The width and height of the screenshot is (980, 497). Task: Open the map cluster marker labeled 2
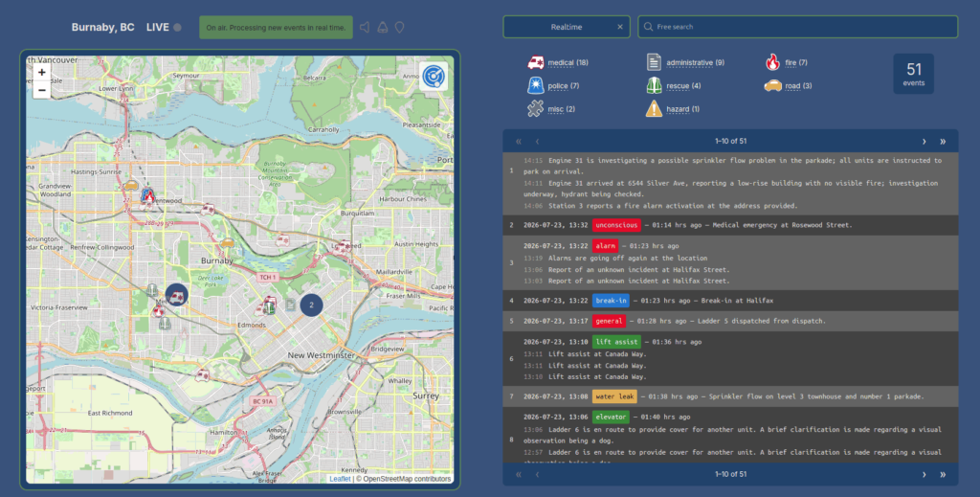[x=311, y=305]
